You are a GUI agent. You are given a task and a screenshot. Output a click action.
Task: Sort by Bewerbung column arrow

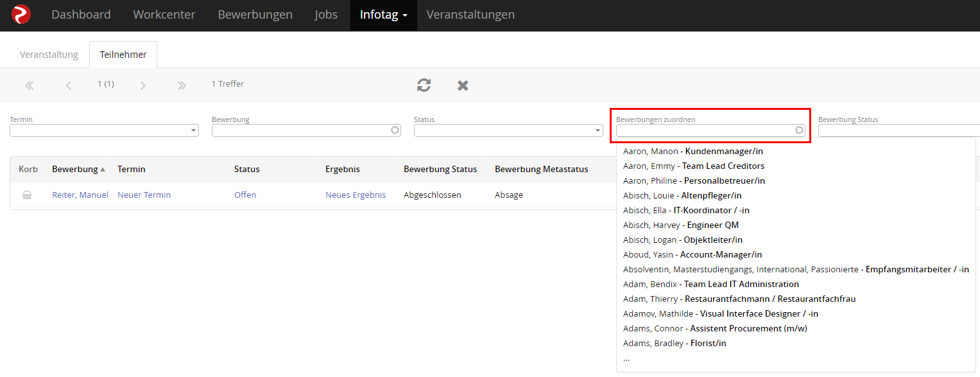pyautogui.click(x=103, y=170)
